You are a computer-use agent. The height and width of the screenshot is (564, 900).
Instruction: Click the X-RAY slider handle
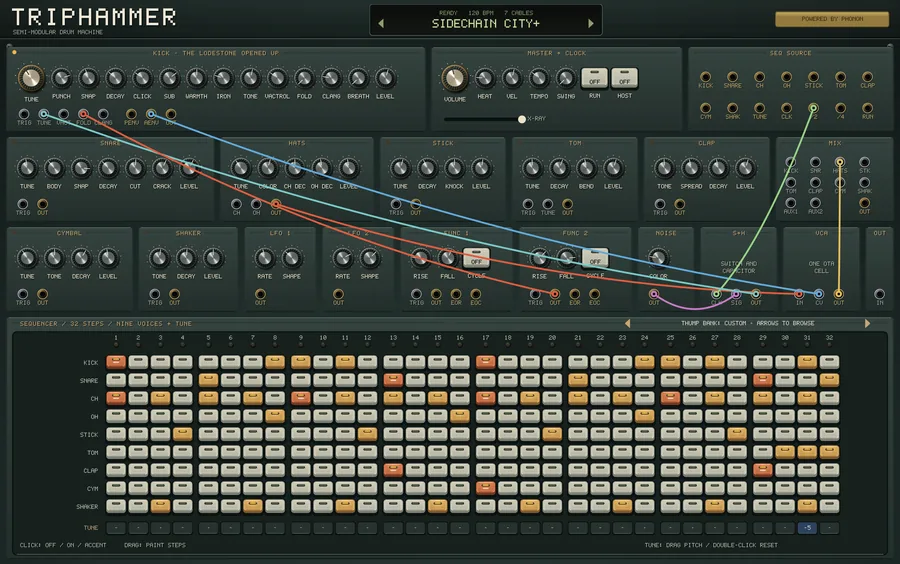click(x=522, y=119)
